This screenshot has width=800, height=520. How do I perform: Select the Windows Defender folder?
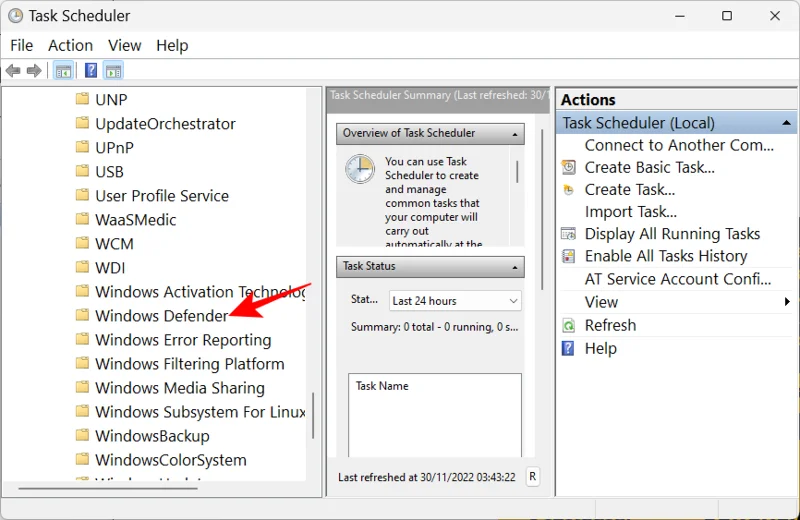tap(161, 316)
